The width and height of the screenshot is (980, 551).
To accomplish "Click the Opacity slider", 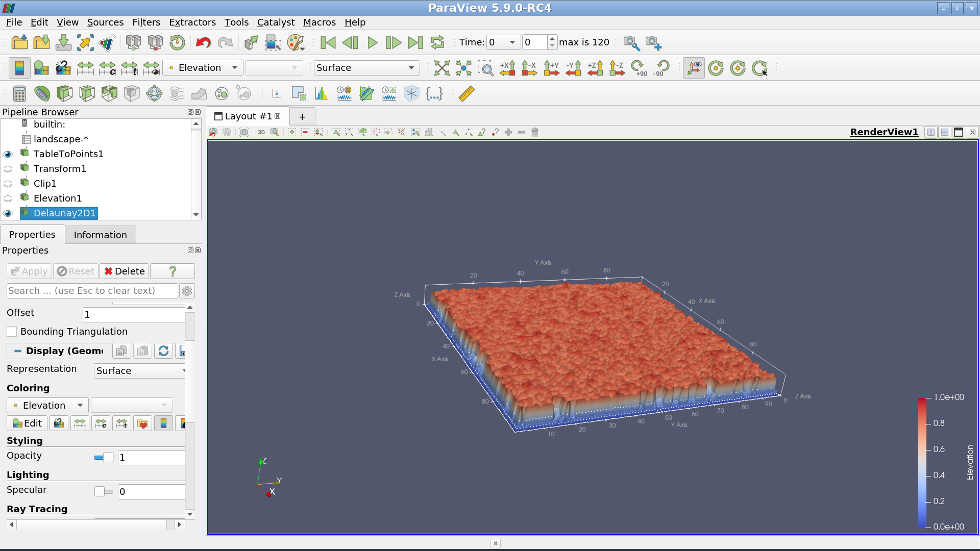I will coord(104,458).
